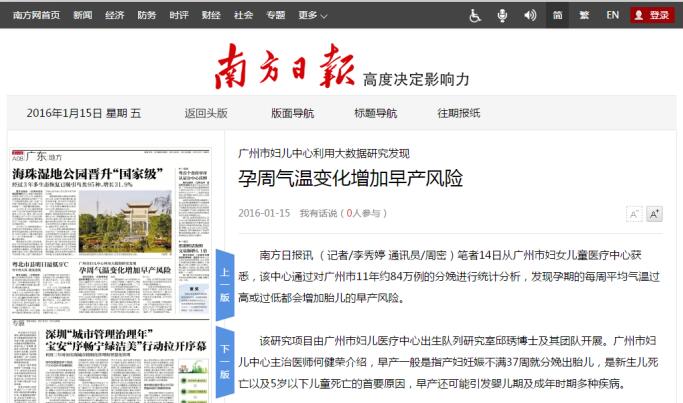Open the 防务 menu item
683x403 pixels.
[147, 15]
